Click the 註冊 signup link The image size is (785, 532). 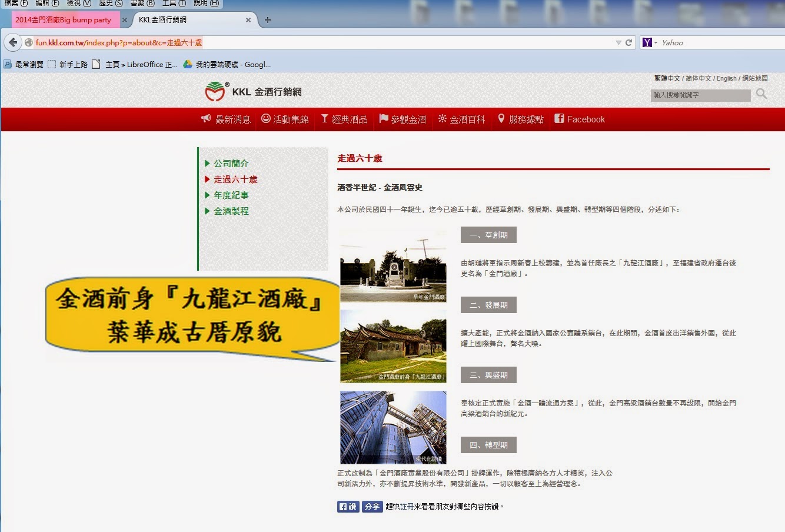[407, 506]
